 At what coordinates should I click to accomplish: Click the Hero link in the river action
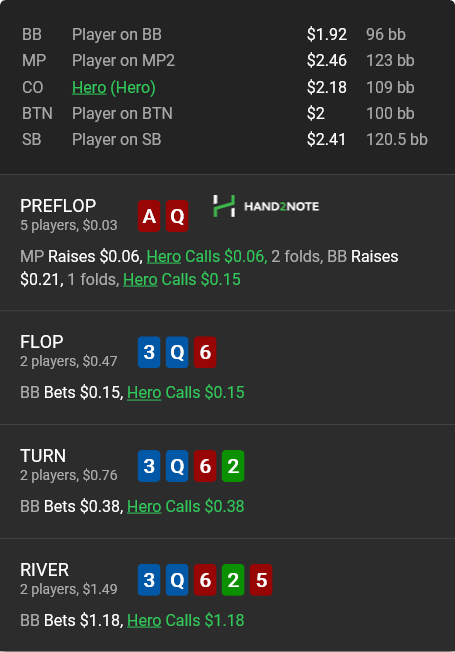(x=144, y=620)
